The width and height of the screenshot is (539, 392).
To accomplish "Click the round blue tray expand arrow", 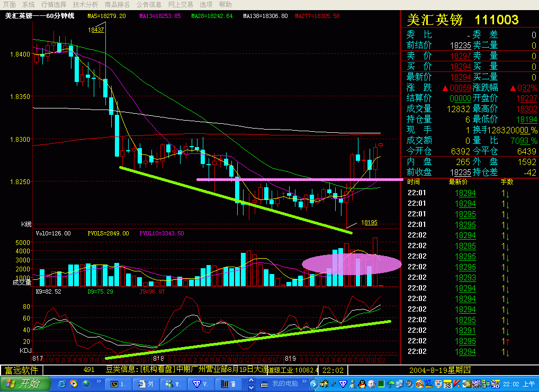I will (314, 384).
